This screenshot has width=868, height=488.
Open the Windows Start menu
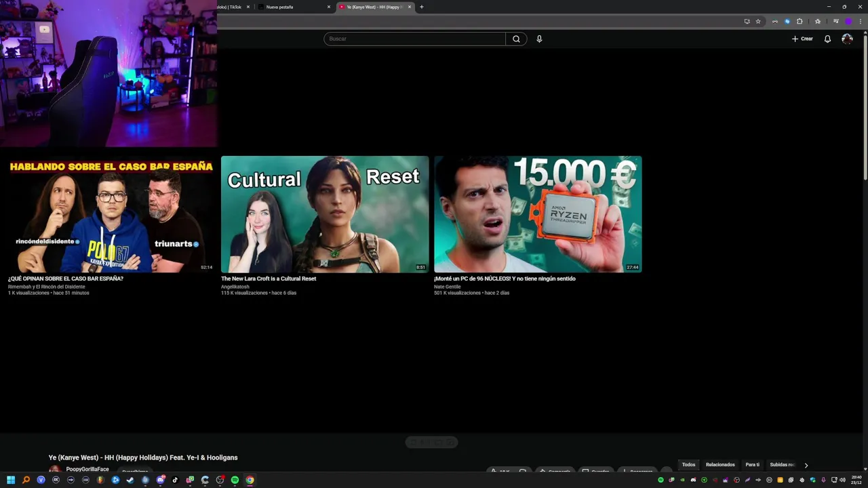11,480
